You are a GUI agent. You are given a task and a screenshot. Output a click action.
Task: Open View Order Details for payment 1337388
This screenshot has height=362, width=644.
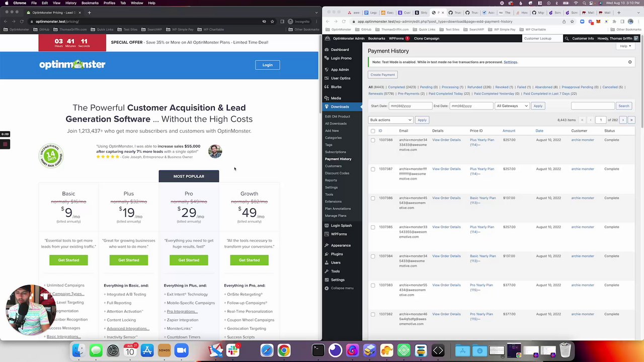coord(446,140)
